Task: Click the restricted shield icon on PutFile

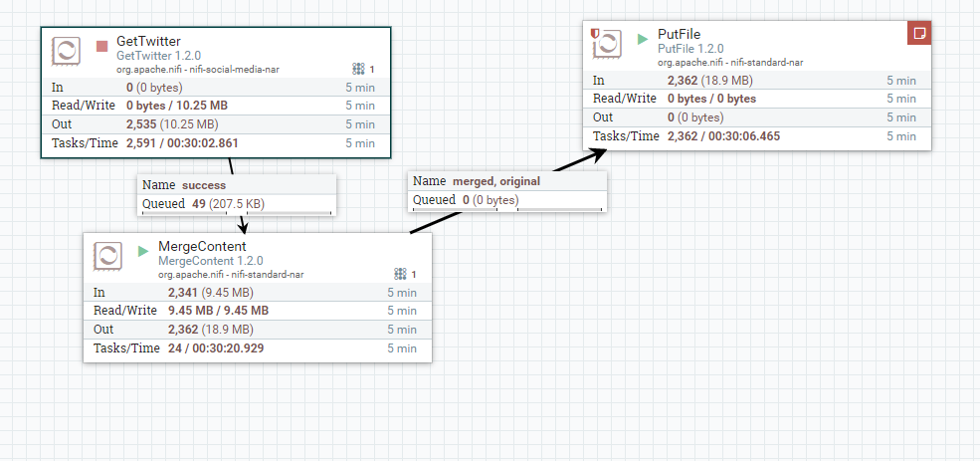Action: (595, 33)
